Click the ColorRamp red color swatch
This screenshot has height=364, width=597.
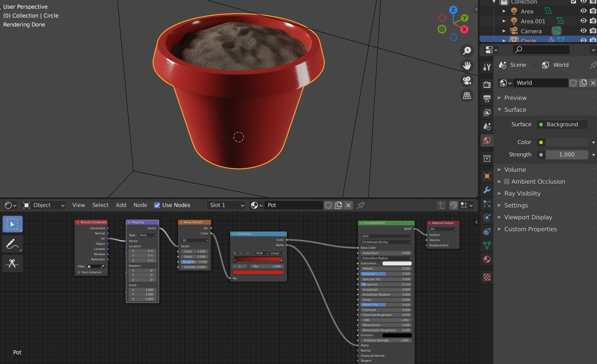[258, 272]
